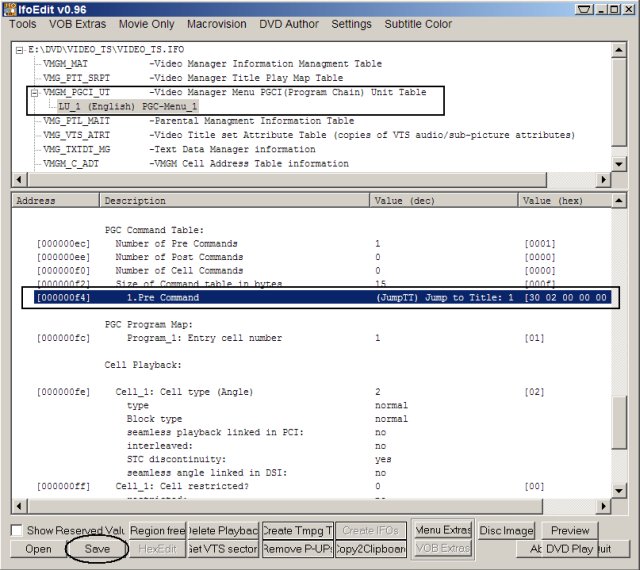
Task: Click the Save button
Action: point(97,549)
